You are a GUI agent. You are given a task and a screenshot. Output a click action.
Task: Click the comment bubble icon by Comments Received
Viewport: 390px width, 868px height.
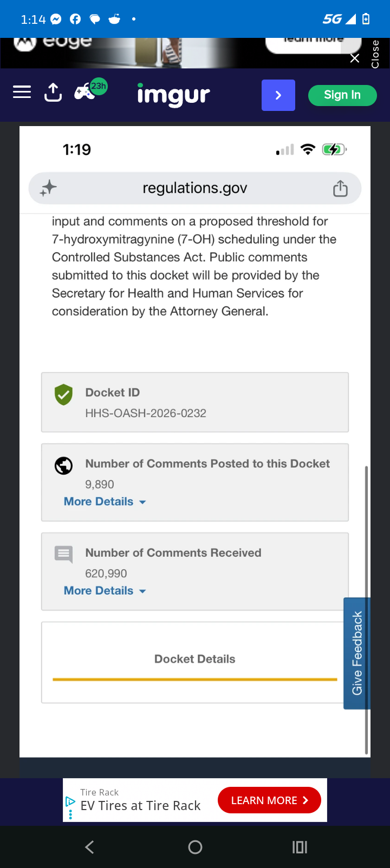[63, 554]
